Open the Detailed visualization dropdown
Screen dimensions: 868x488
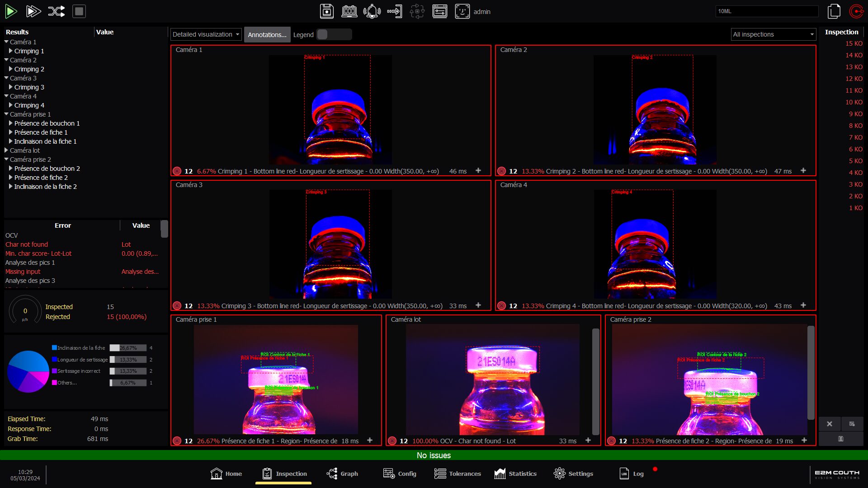(x=206, y=34)
